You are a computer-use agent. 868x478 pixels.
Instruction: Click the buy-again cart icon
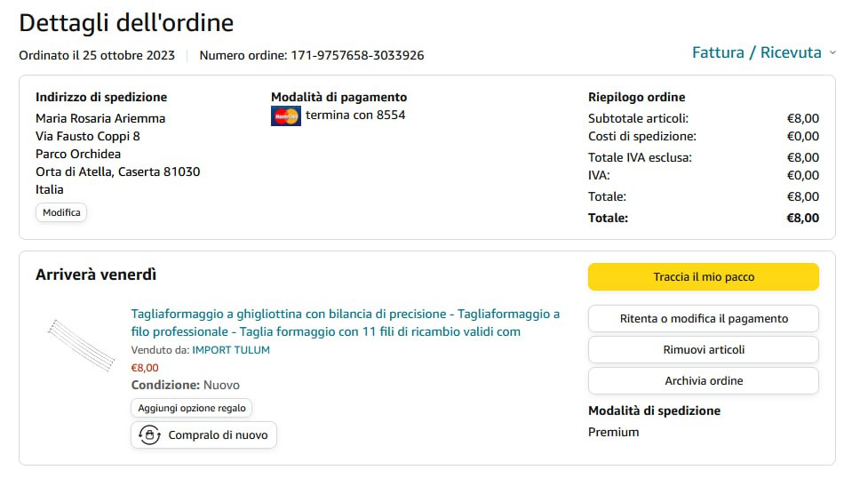point(149,434)
